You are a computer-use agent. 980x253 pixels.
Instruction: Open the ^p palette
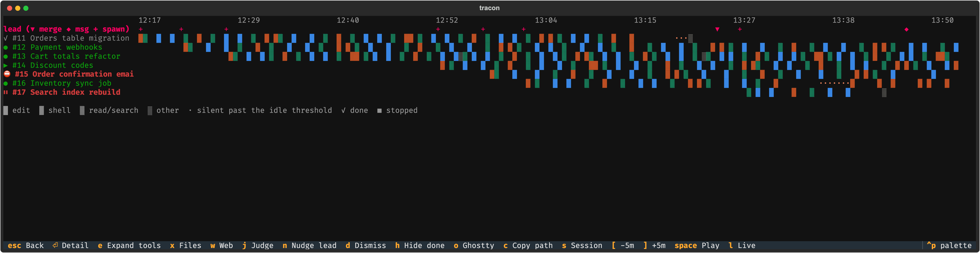point(949,246)
